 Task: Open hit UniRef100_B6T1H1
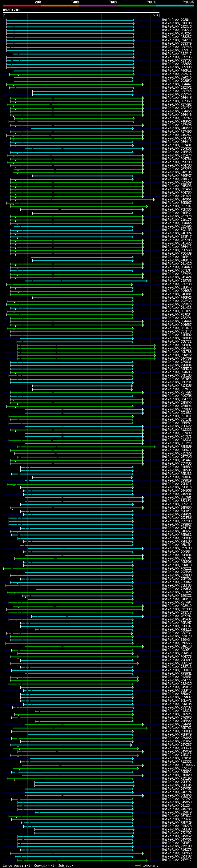177,419
